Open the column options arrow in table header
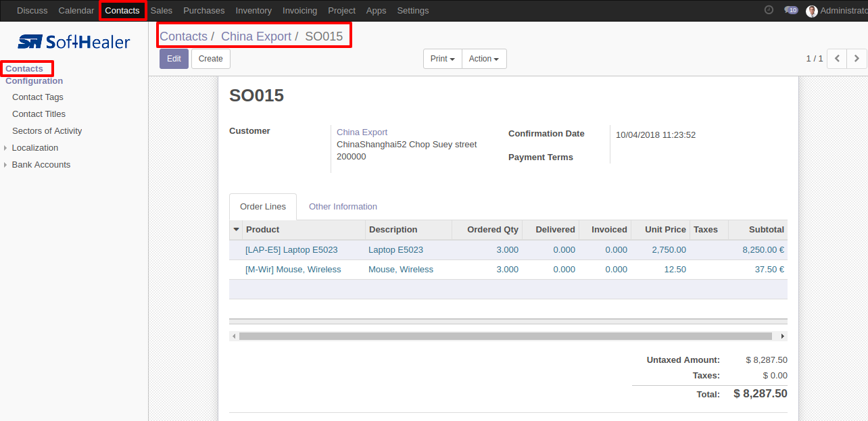868x421 pixels. tap(236, 230)
